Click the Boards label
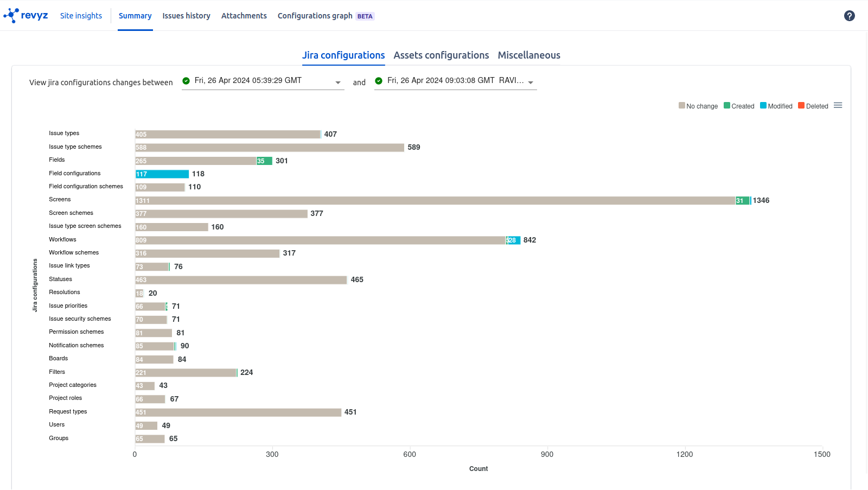 pos(59,358)
